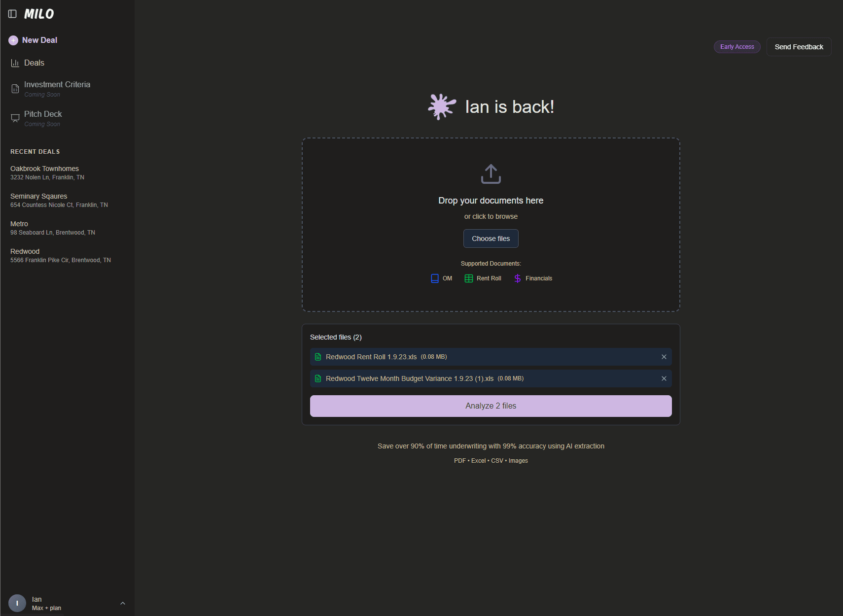
Task: Open the Deals chart icon
Action: click(15, 63)
